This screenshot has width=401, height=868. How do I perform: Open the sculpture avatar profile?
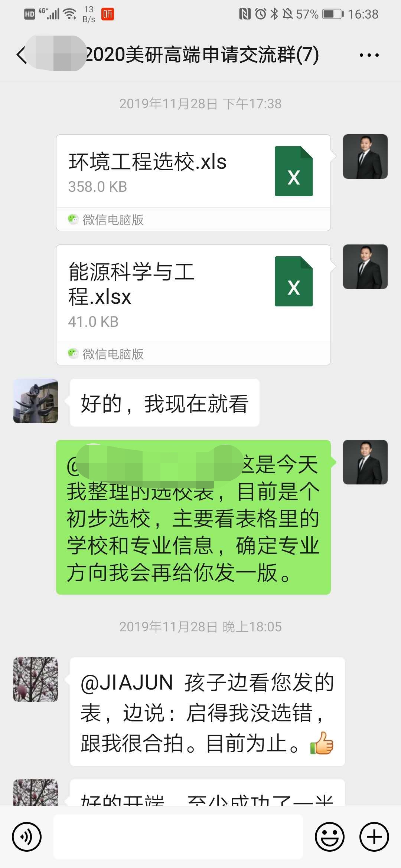click(x=36, y=401)
